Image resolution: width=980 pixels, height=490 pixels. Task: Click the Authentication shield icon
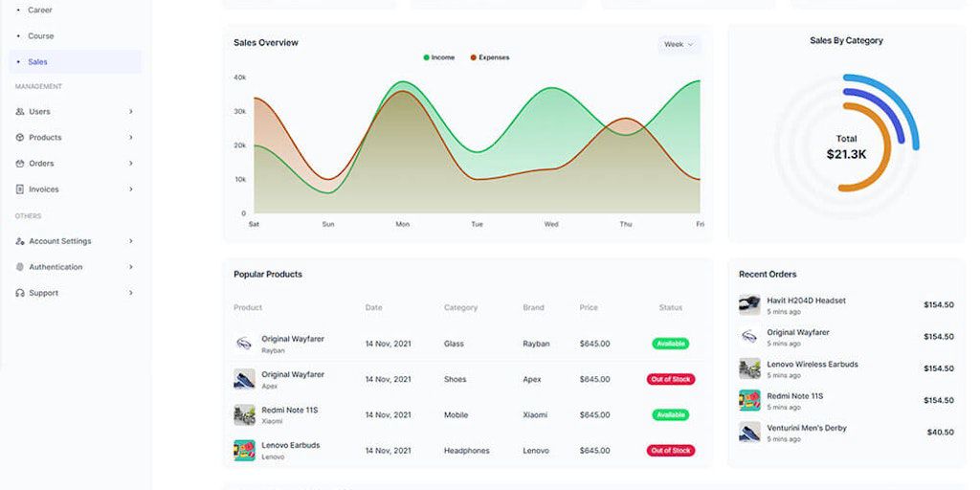(20, 267)
